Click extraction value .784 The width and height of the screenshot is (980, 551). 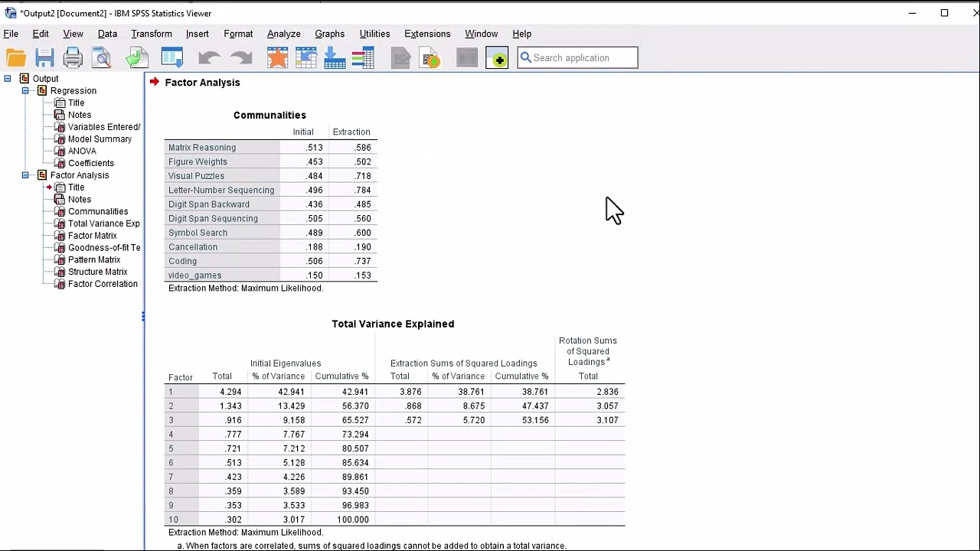[x=363, y=191]
